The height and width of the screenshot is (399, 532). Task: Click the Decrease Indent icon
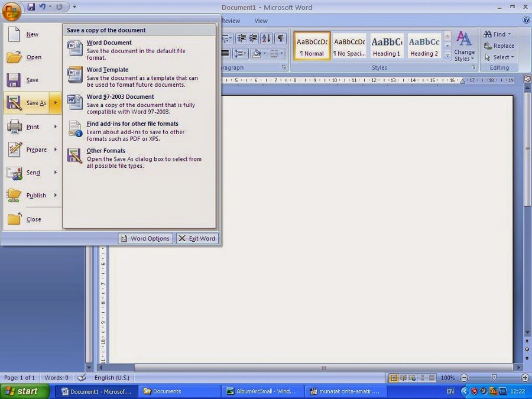[x=242, y=38]
